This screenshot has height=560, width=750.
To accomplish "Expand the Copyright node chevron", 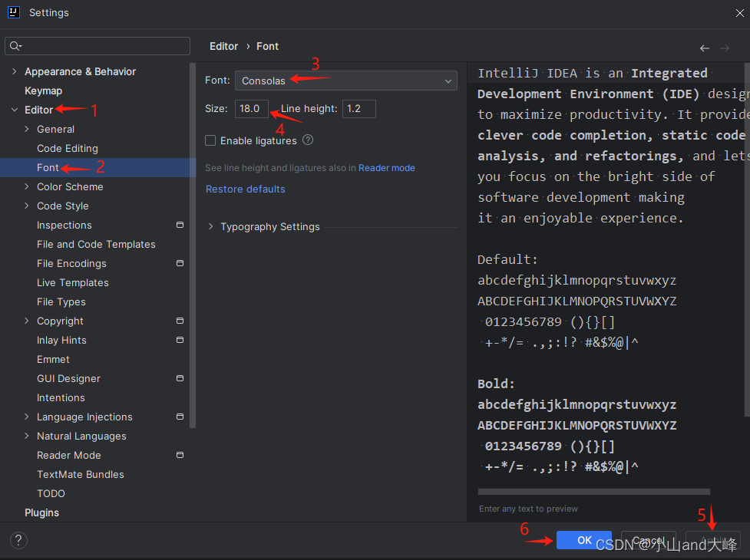I will 27,321.
